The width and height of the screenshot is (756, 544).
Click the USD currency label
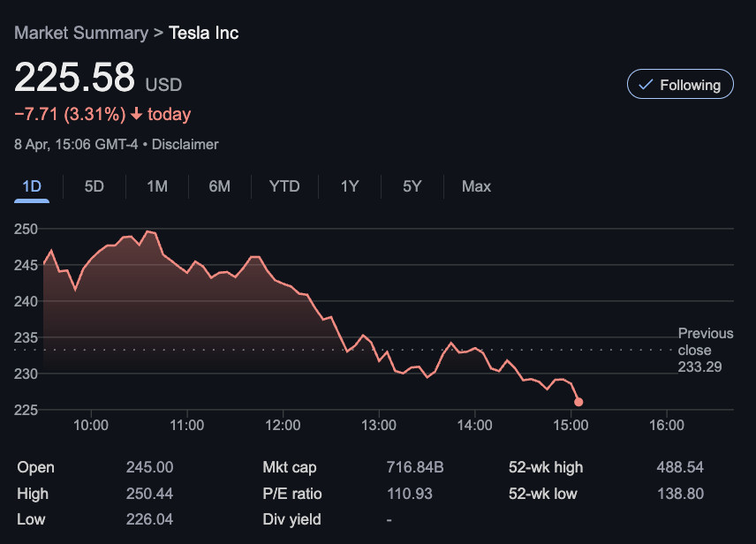[x=164, y=85]
